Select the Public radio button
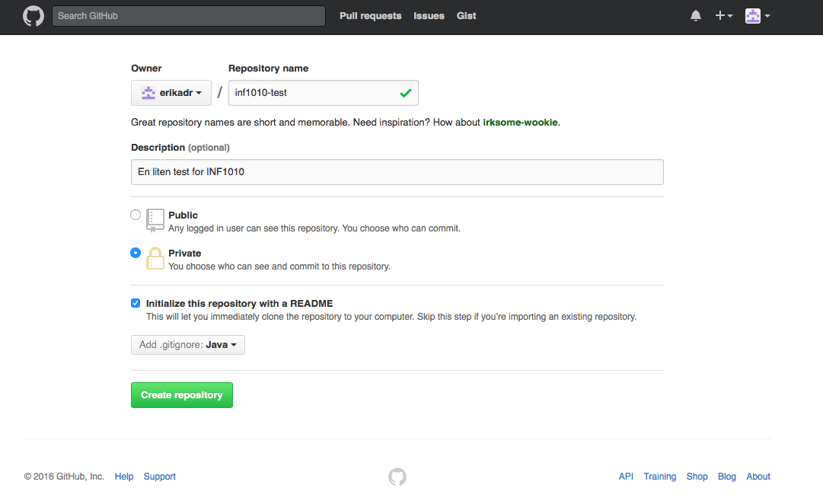The width and height of the screenshot is (823, 504). coord(136,215)
